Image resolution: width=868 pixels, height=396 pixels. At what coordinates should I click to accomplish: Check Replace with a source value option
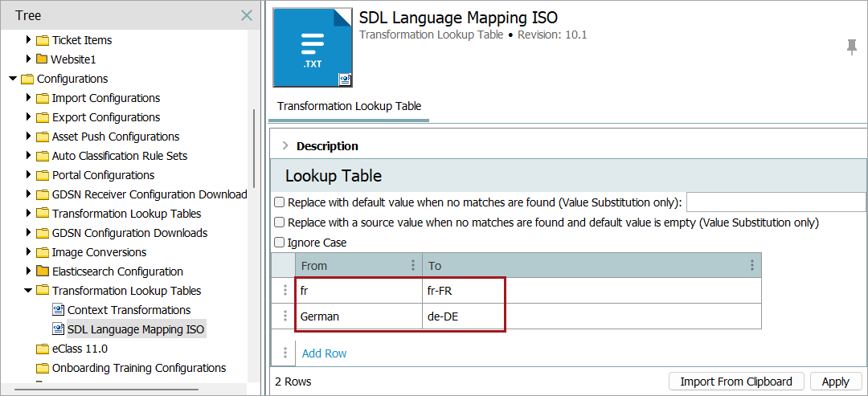(280, 222)
